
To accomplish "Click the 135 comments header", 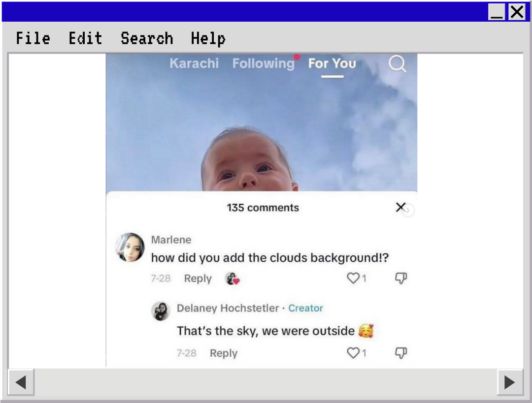I will 263,208.
